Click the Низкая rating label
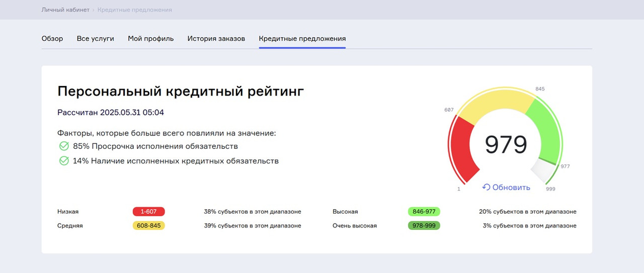Screen dimensions: 644x273 pyautogui.click(x=68, y=212)
